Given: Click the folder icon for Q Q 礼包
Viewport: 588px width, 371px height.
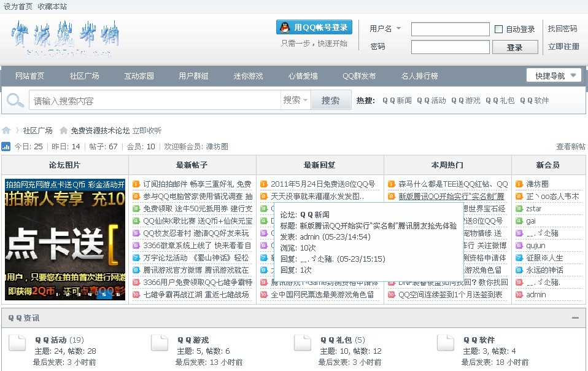Looking at the screenshot, I should click(x=303, y=342).
